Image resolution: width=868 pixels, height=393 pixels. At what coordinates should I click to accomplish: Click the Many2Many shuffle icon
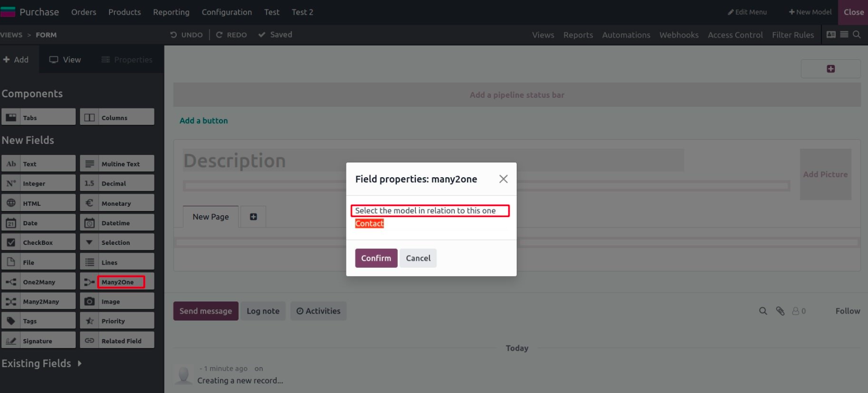(x=11, y=301)
